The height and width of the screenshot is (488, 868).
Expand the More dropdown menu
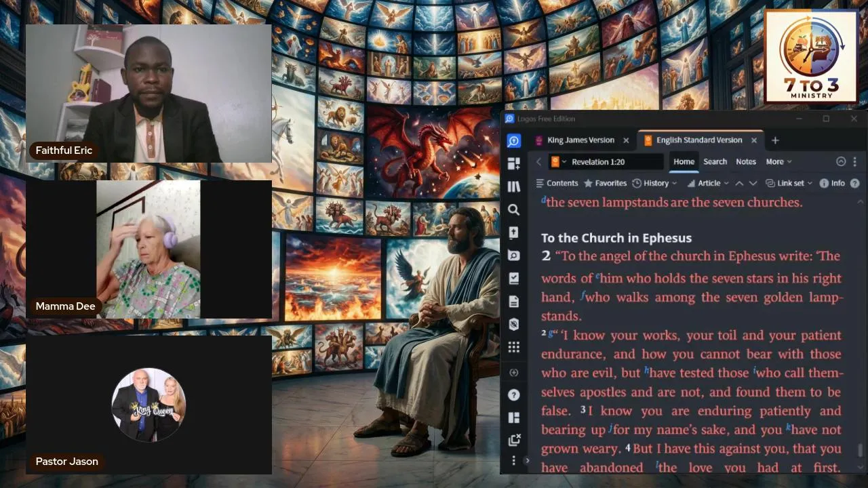click(778, 162)
